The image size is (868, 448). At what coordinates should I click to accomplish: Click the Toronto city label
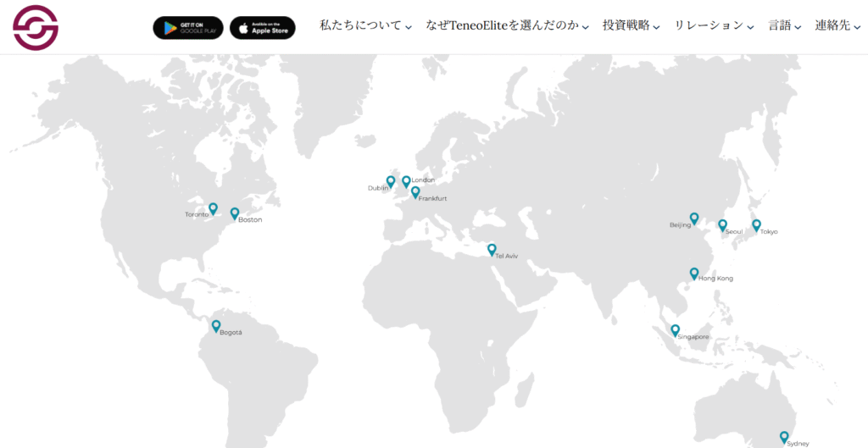coord(197,214)
